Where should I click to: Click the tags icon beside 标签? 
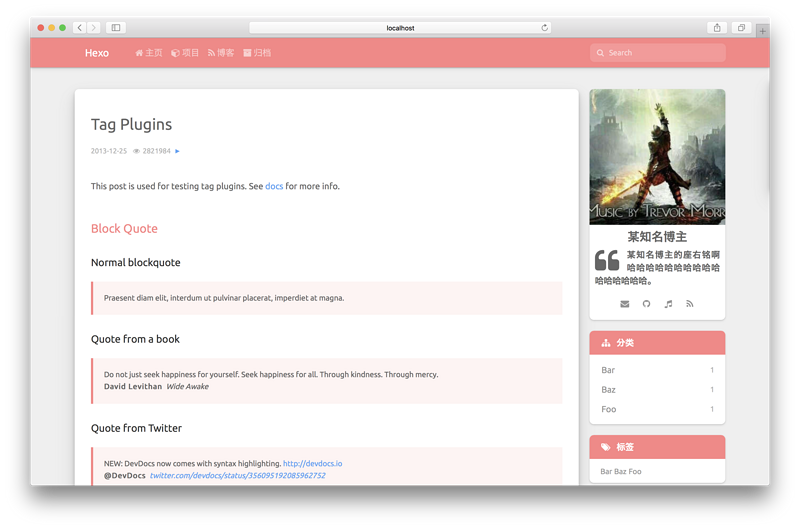point(606,447)
